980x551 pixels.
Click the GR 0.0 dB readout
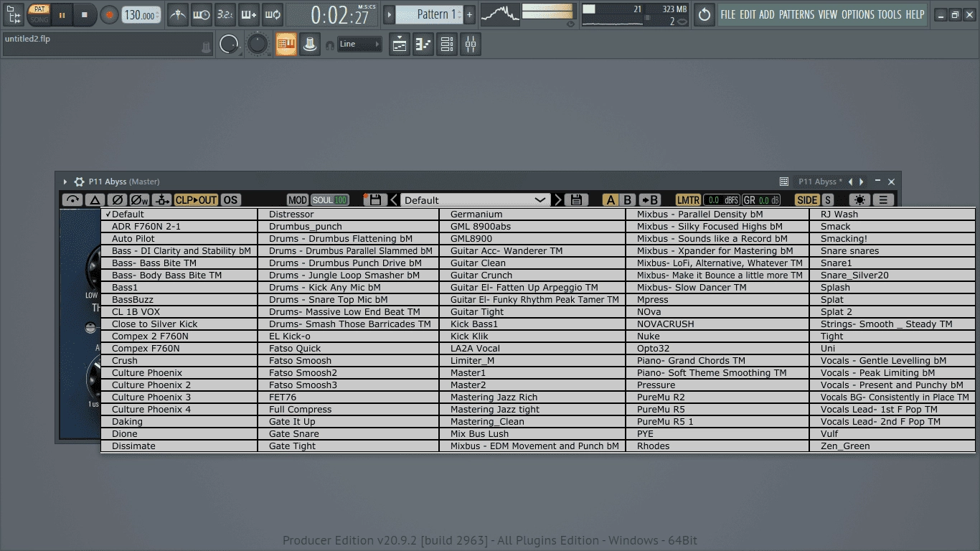coord(761,200)
